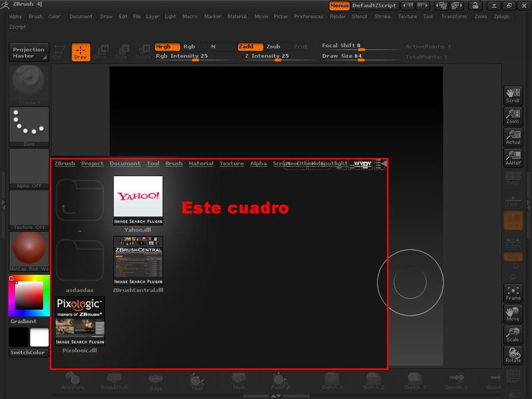The image size is (532, 399).
Task: Toggle the Floor grid icon
Action: pos(513,201)
